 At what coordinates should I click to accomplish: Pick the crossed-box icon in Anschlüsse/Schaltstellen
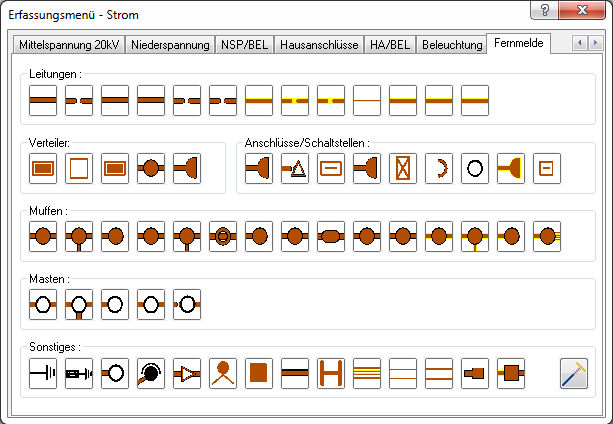pos(403,169)
